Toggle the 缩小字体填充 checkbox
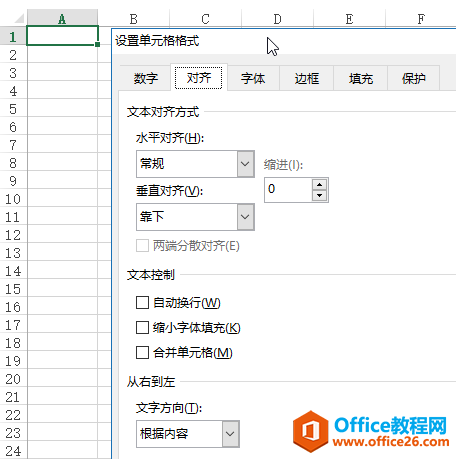The height and width of the screenshot is (459, 456). pyautogui.click(x=142, y=327)
